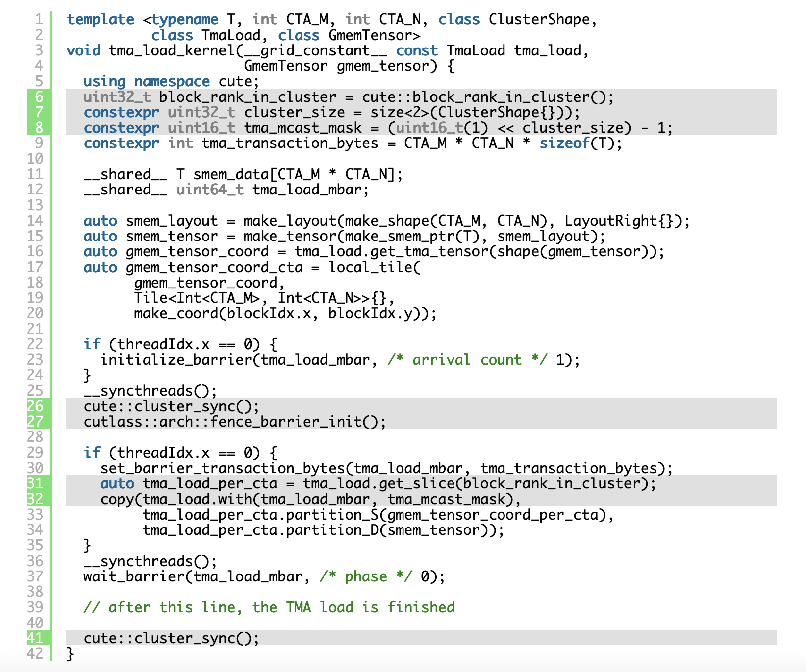Viewport: 806px width, 672px height.
Task: Select the __syncthreads() call on line 25
Action: pos(149,391)
